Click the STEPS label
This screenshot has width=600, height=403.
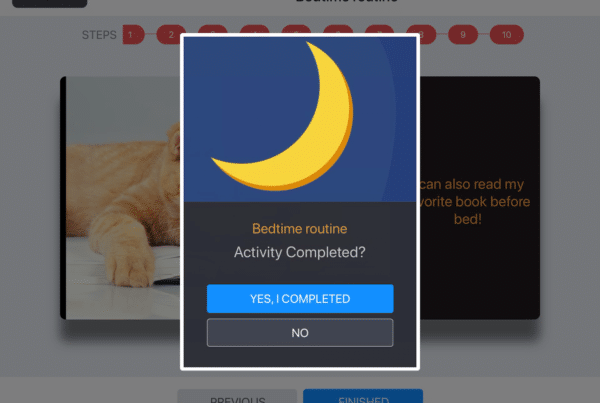click(99, 35)
